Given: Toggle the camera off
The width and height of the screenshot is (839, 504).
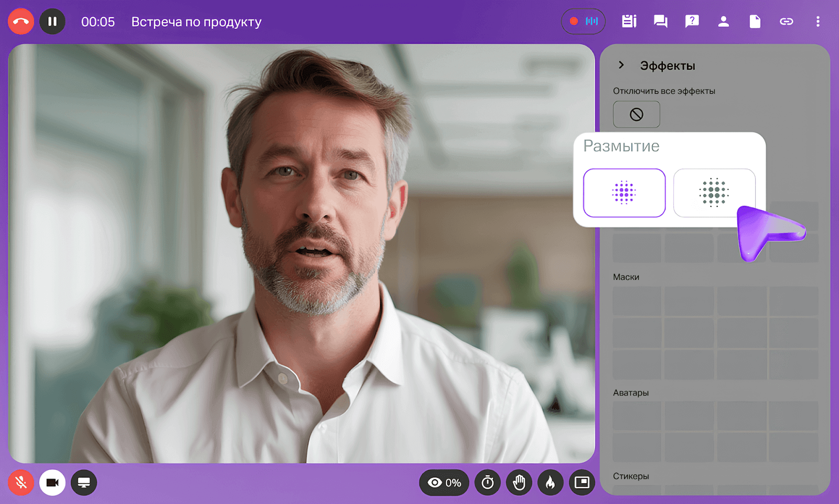Looking at the screenshot, I should [52, 483].
